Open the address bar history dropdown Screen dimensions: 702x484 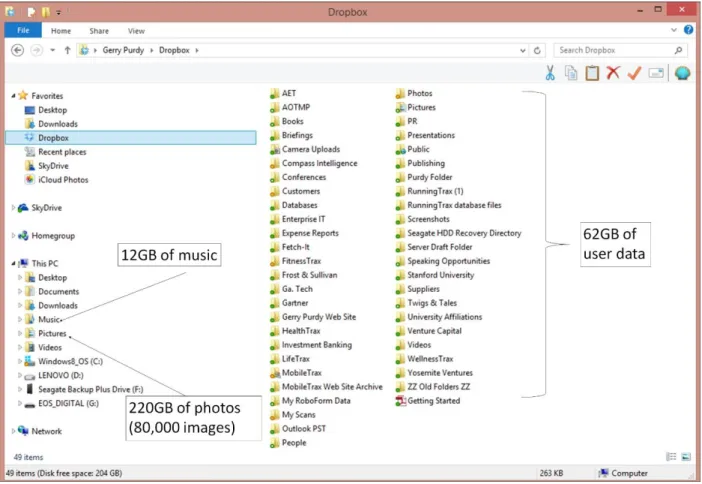(522, 51)
